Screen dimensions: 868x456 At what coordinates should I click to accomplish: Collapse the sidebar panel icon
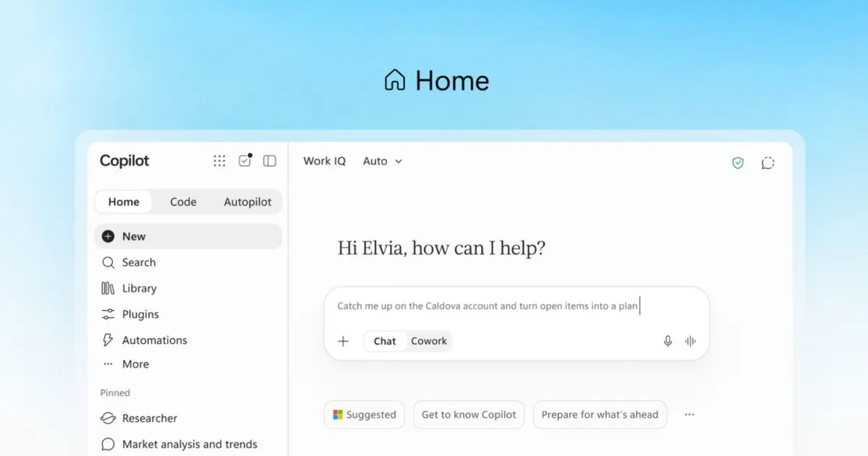[270, 161]
